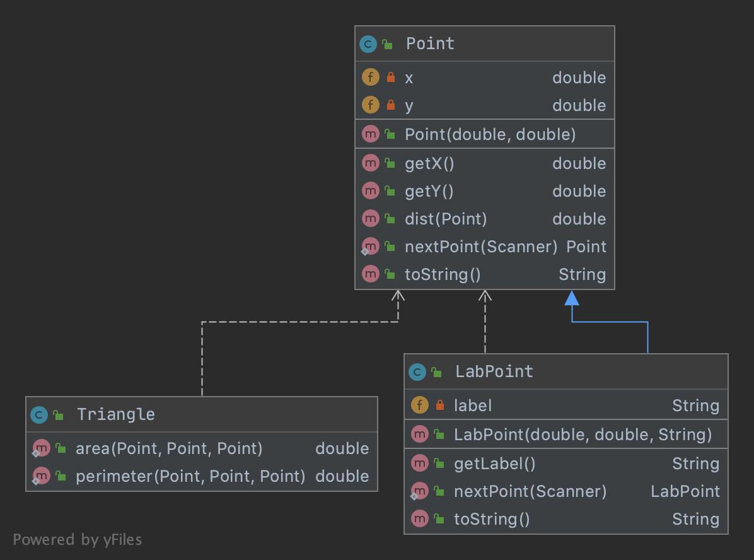Click the red lock icon beside y
This screenshot has height=560, width=754.
390,106
